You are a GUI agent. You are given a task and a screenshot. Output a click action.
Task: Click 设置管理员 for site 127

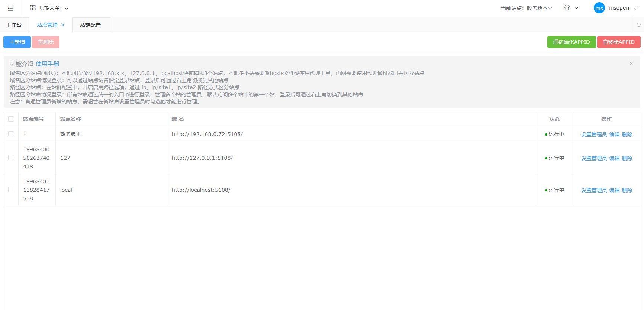[x=593, y=158]
